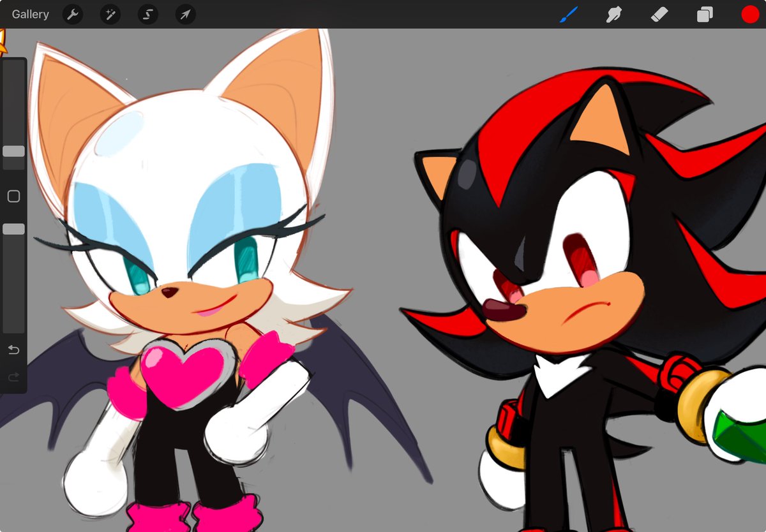Screen dimensions: 766x532
Task: Open the Adjustments magic wand menu
Action: coord(110,14)
